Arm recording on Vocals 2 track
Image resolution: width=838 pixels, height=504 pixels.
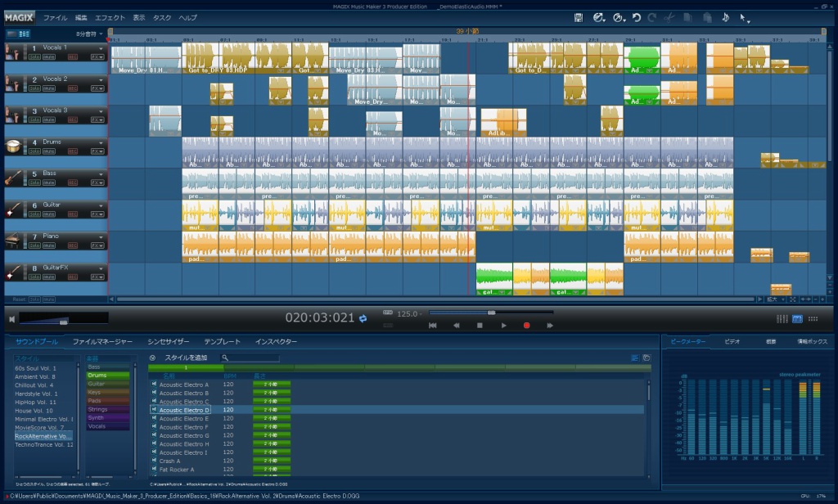73,88
